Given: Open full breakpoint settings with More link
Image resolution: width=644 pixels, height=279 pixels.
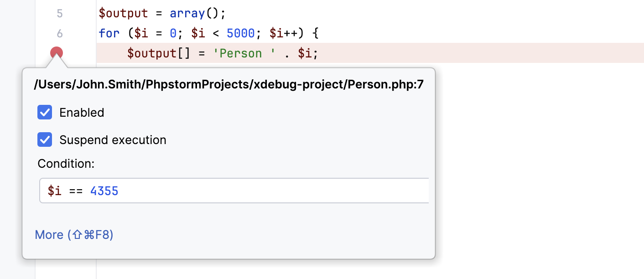Looking at the screenshot, I should pos(49,234).
